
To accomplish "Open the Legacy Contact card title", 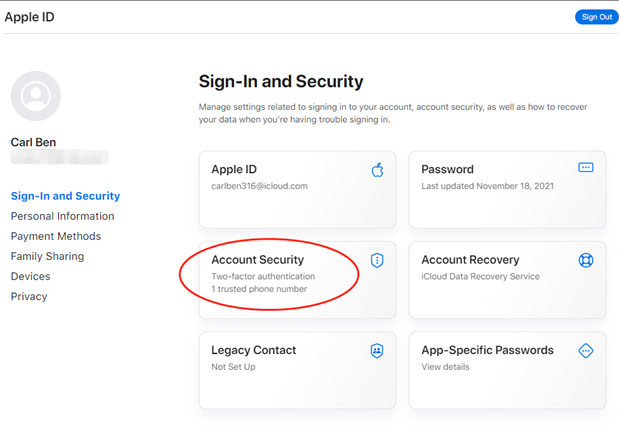I will tap(253, 350).
